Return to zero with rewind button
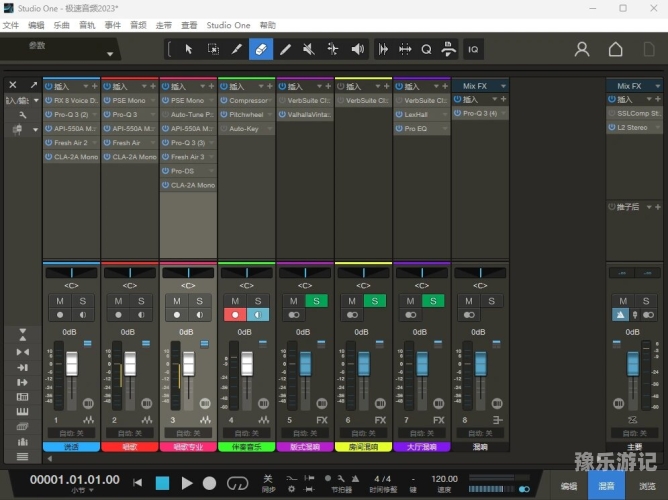 pos(137,483)
